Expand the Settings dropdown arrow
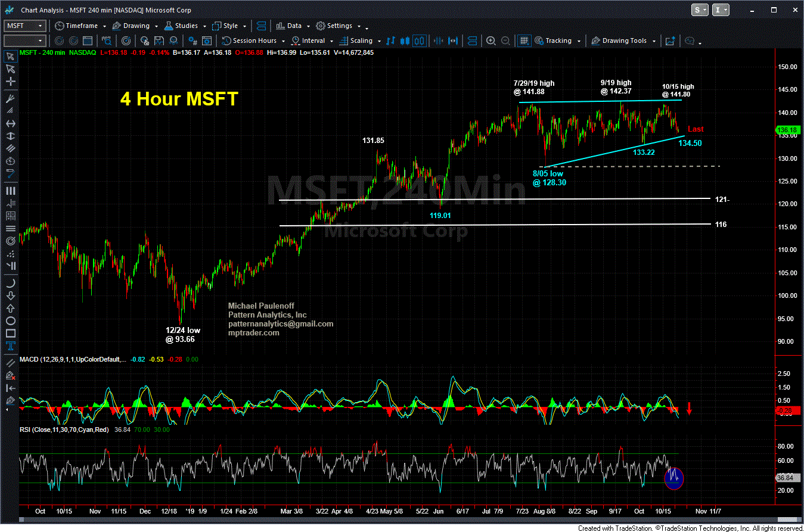The height and width of the screenshot is (532, 804). pyautogui.click(x=358, y=26)
